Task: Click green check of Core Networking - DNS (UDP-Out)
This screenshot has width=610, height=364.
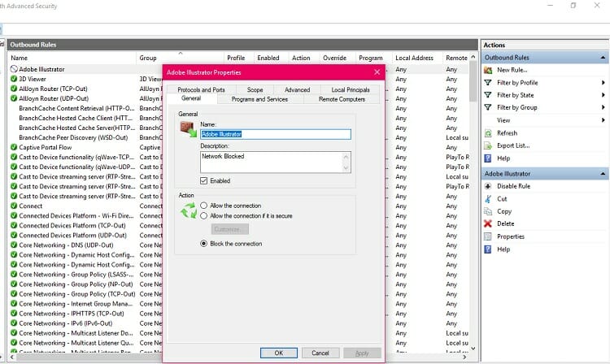Action: tap(14, 245)
